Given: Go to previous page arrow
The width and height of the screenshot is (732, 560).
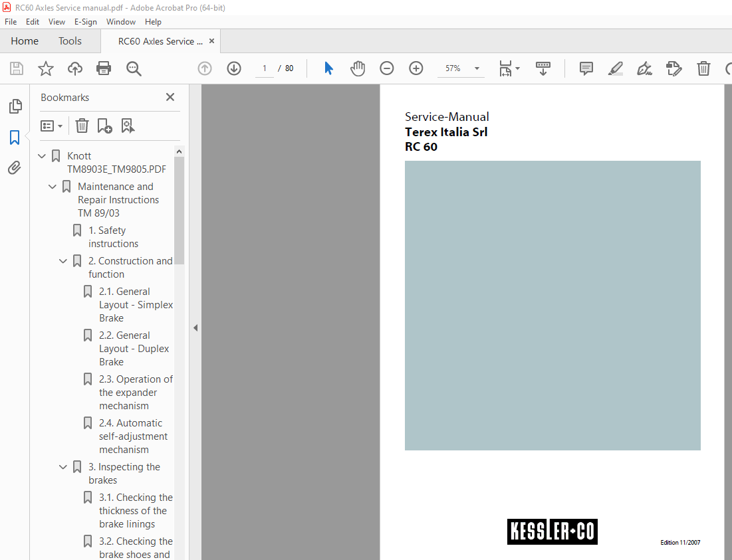Looking at the screenshot, I should (205, 68).
